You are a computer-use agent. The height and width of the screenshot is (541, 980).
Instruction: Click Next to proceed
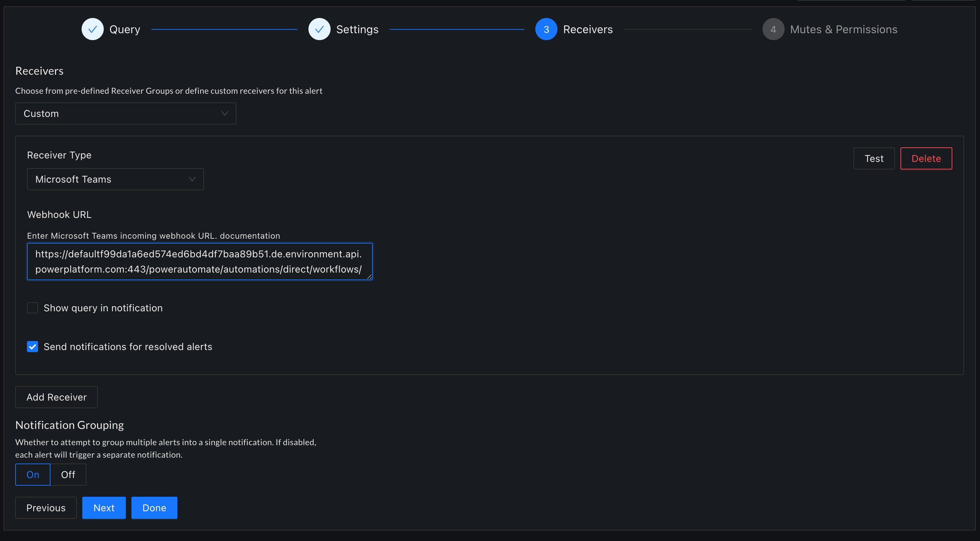(104, 507)
